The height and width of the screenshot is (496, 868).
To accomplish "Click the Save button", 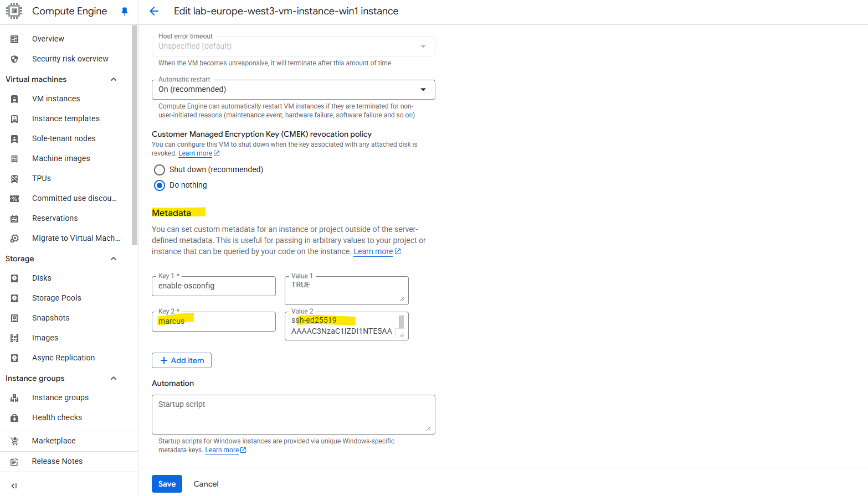I will 167,484.
